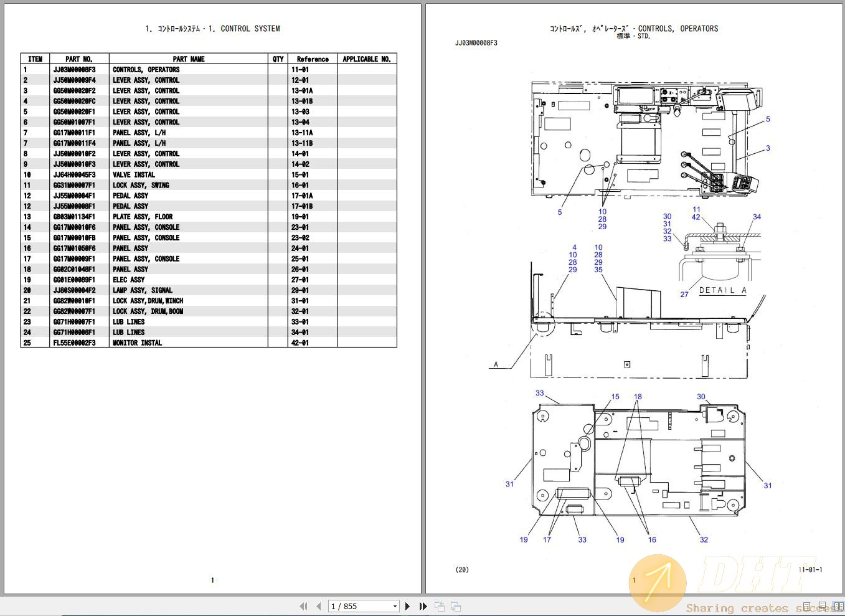Viewport: 845px width, 616px height.
Task: Click part name VALVE INSTAL
Action: (x=134, y=175)
